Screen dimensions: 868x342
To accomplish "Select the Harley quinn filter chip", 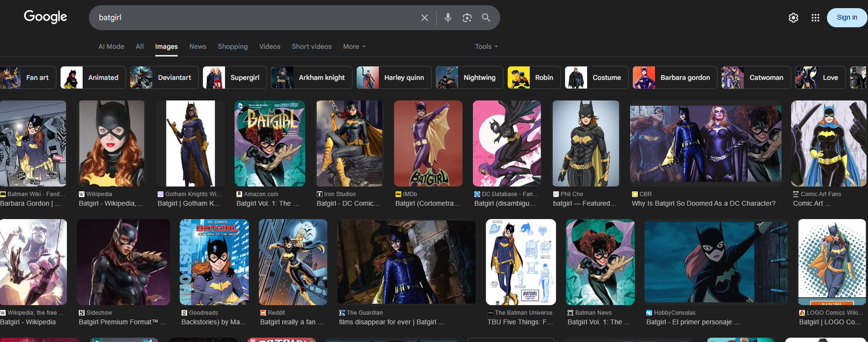I will (x=394, y=77).
